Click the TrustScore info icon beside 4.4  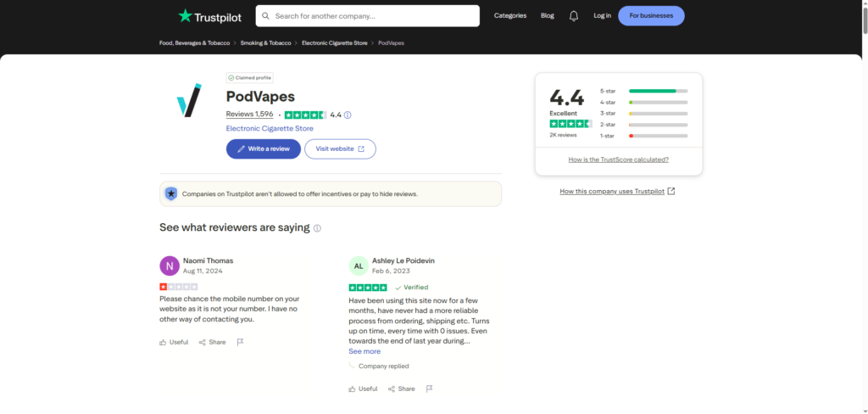coord(348,115)
